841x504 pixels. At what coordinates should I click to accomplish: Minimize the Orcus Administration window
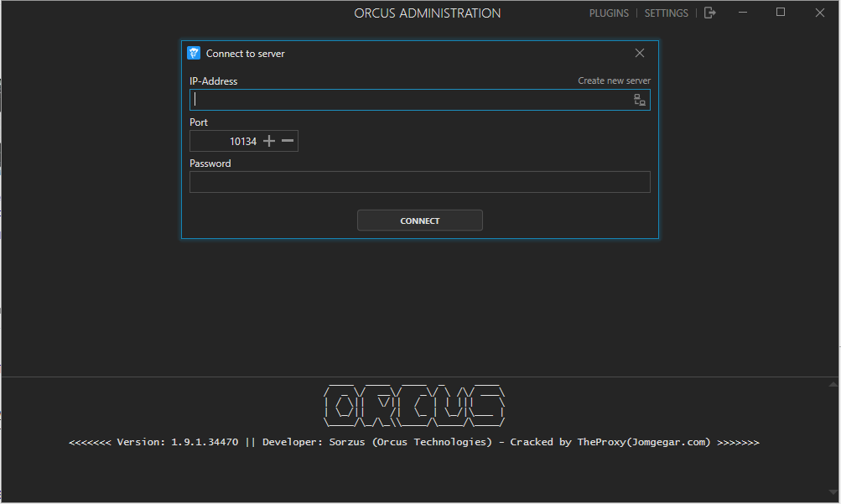point(743,12)
